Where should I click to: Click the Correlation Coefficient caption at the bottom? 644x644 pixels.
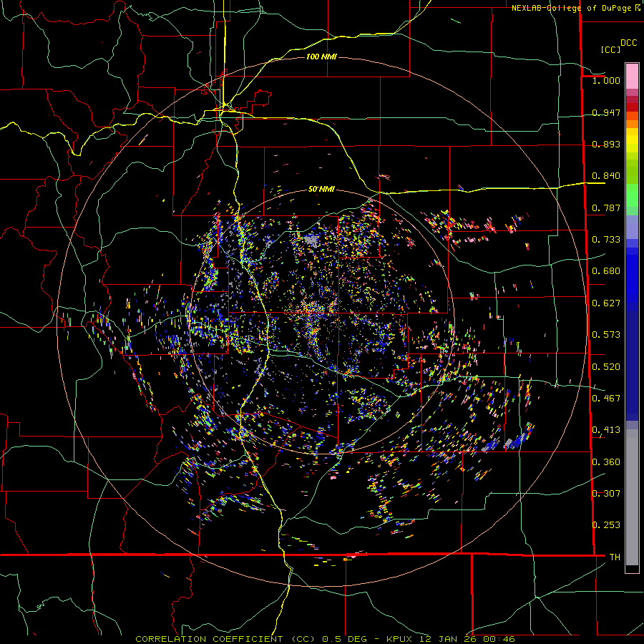[x=325, y=639]
